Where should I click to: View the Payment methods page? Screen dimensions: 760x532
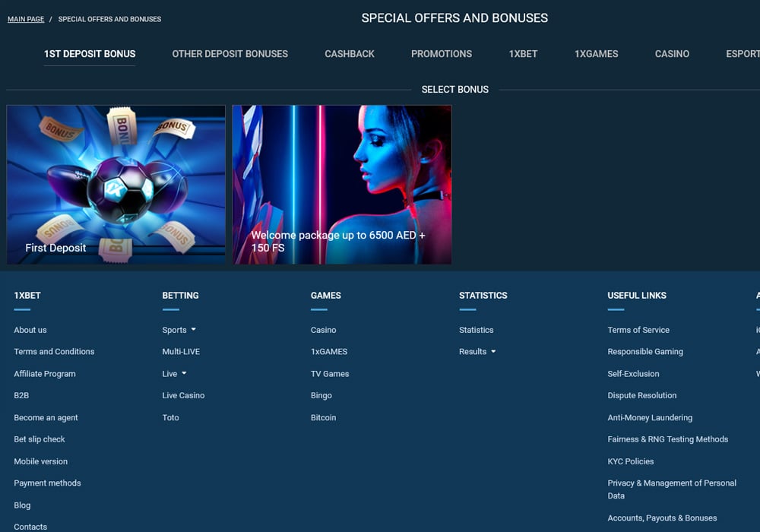coord(47,483)
